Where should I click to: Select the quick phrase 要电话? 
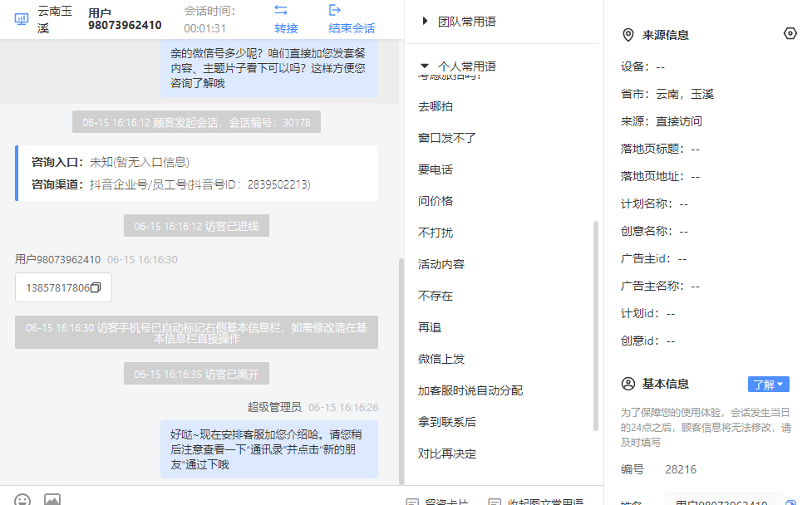[x=436, y=169]
